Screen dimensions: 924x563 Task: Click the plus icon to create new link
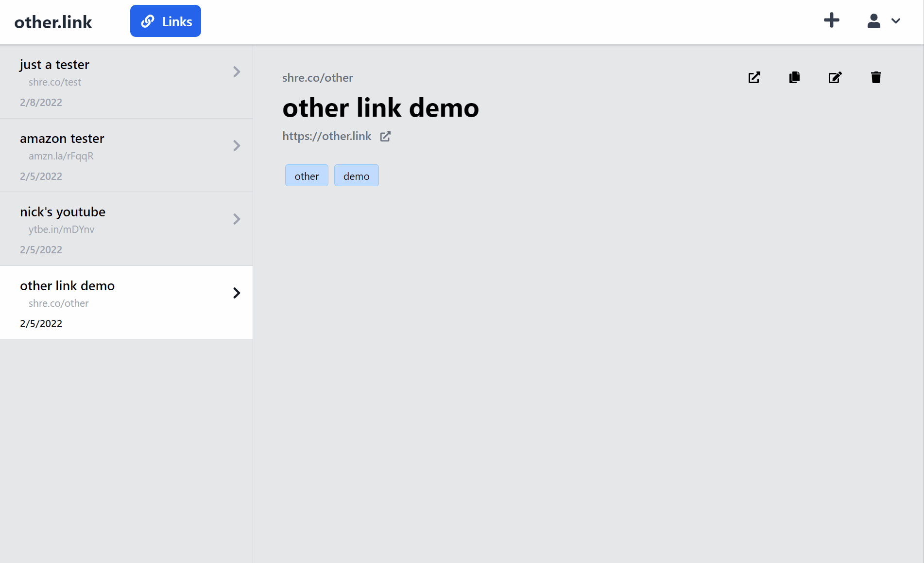pyautogui.click(x=831, y=20)
